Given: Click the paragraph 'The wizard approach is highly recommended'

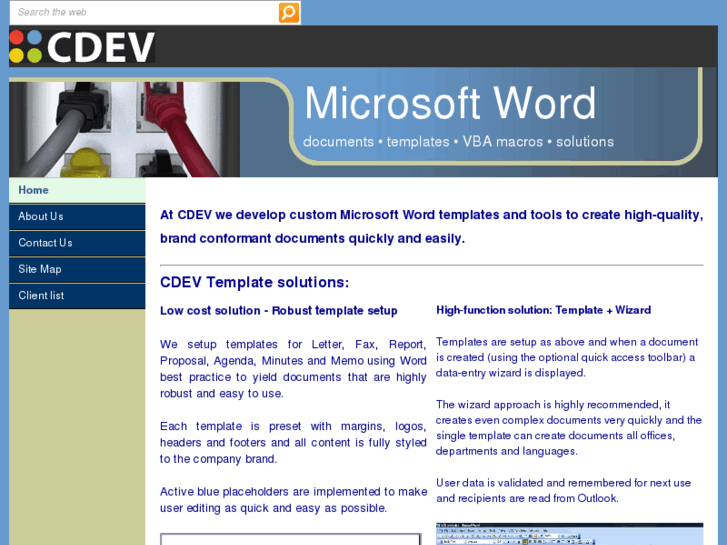Looking at the screenshot, I should coord(569,428).
